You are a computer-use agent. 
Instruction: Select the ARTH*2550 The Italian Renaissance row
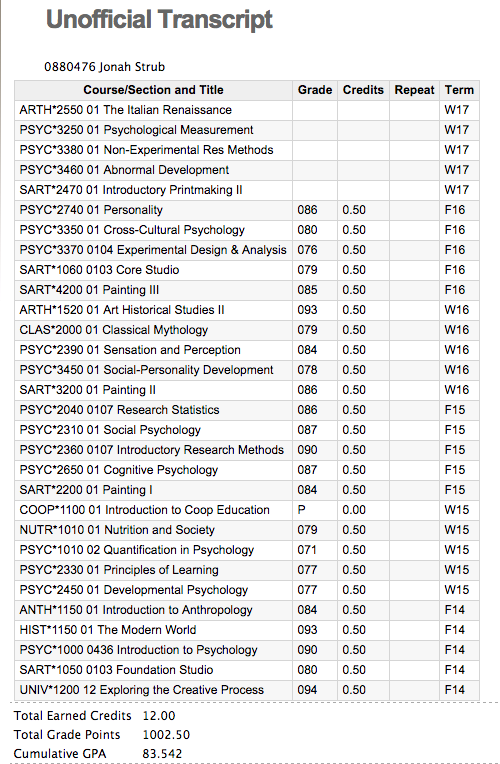tap(247, 110)
